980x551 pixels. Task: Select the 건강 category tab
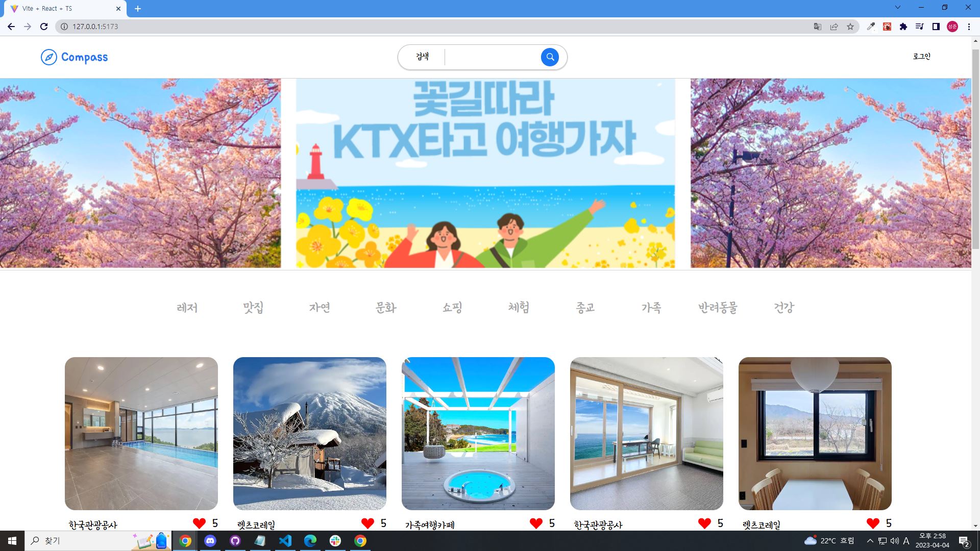[x=784, y=308]
